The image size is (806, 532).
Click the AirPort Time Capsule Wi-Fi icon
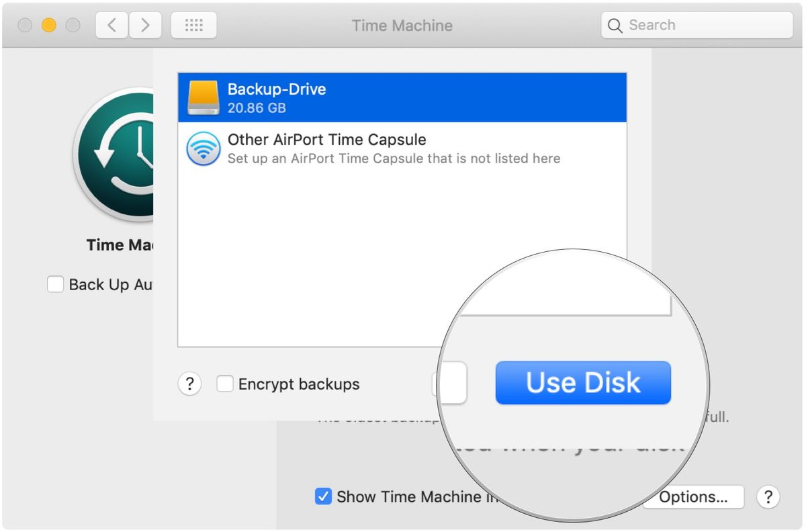203,148
